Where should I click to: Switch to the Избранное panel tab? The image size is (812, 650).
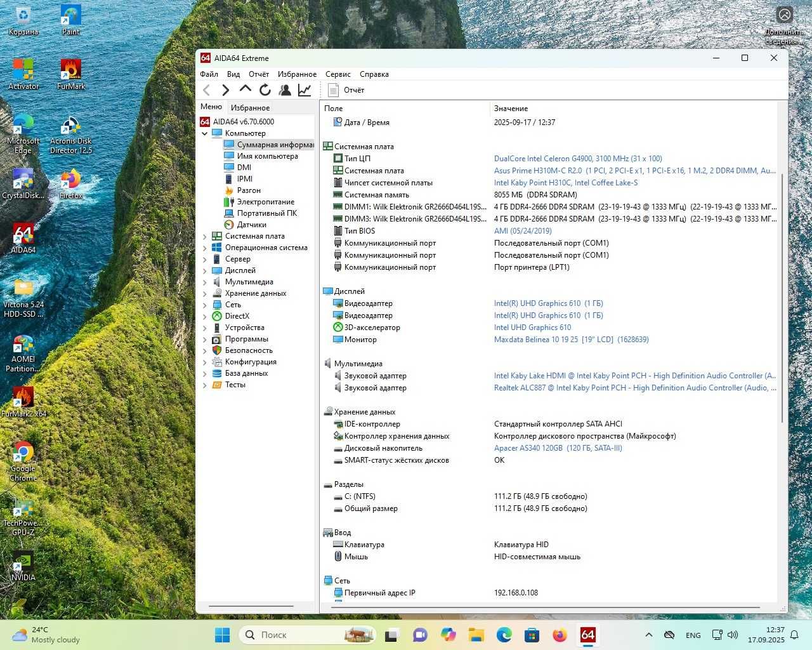(x=250, y=107)
